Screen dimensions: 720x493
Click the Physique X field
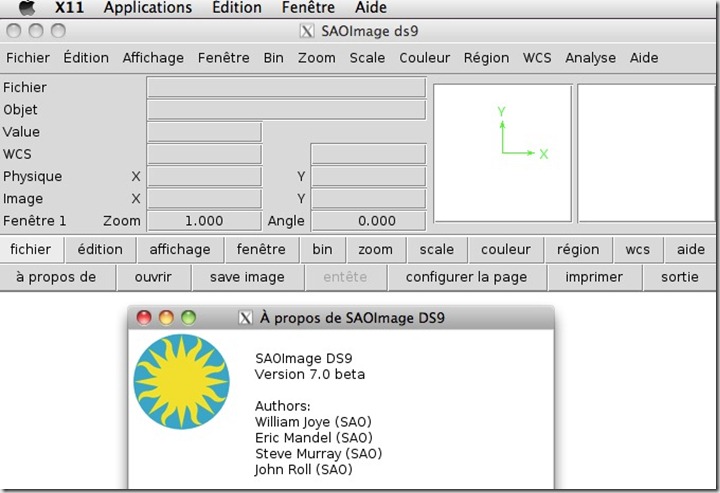204,176
